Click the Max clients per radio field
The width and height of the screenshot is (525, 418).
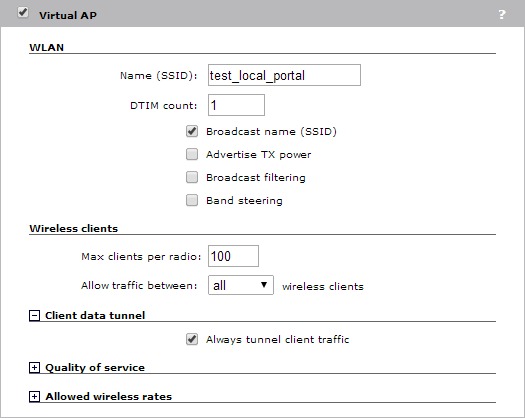(233, 256)
